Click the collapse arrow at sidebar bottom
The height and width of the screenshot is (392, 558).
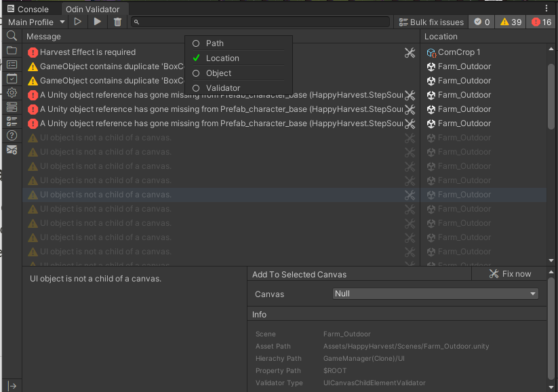pyautogui.click(x=12, y=385)
